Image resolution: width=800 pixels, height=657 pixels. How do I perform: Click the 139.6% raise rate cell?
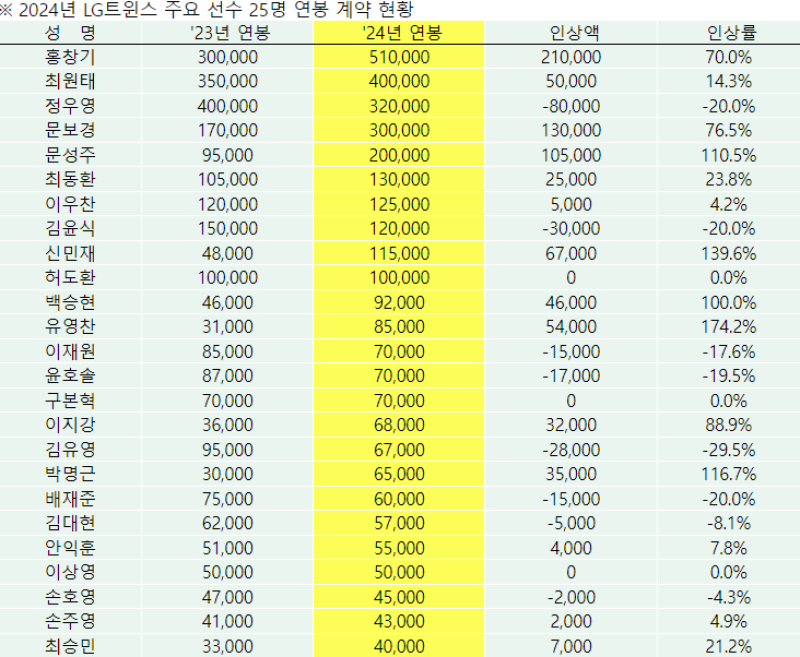(729, 253)
